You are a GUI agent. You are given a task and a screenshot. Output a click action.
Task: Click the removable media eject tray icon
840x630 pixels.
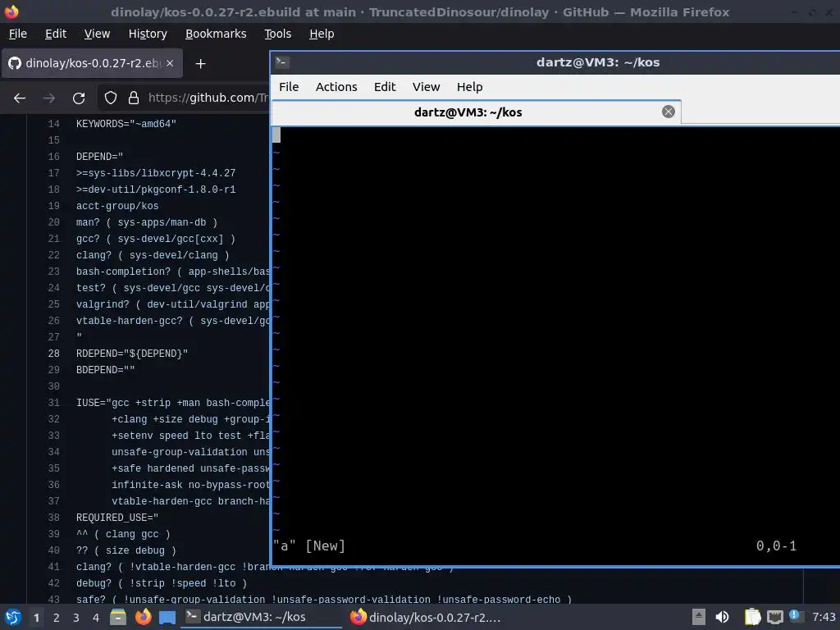(698, 617)
